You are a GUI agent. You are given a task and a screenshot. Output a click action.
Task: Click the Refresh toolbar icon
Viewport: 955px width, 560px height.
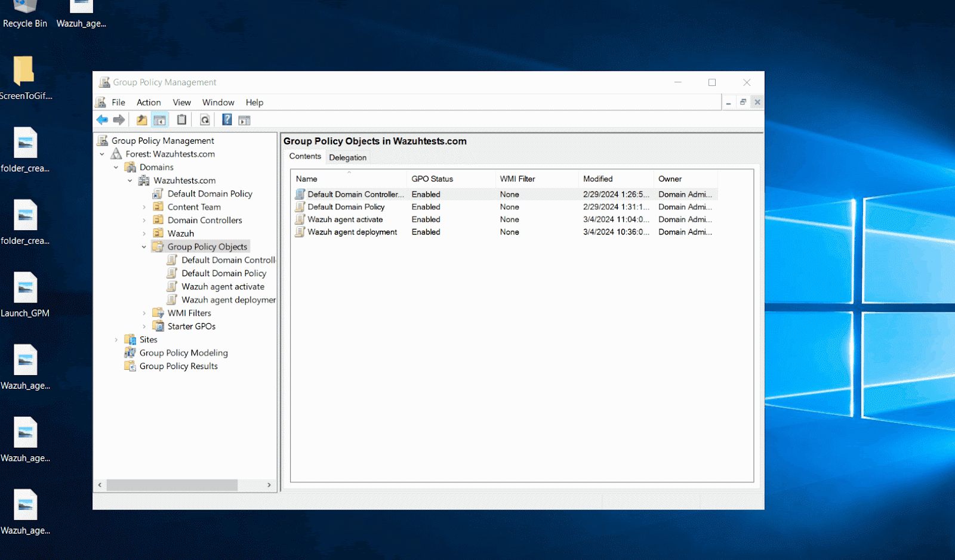pyautogui.click(x=205, y=120)
